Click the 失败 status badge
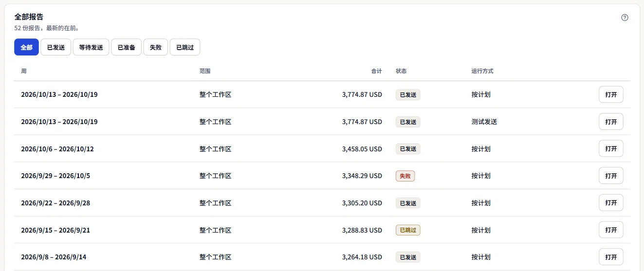 click(405, 176)
